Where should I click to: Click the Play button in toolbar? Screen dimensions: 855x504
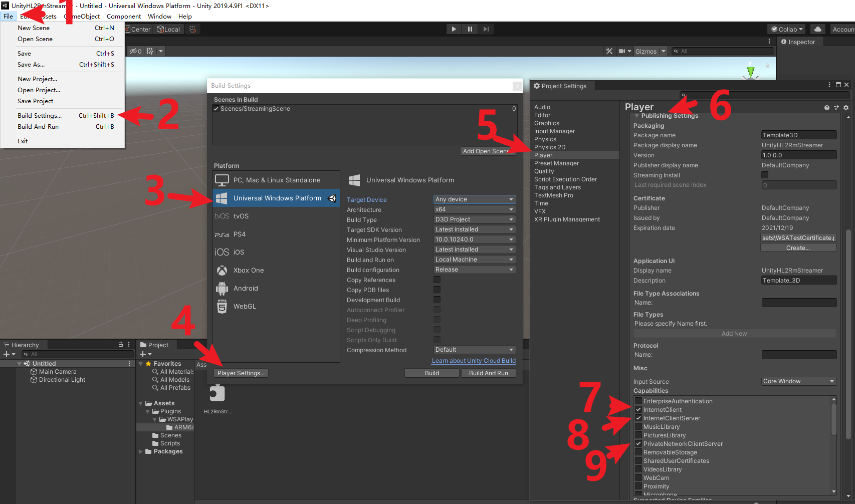454,29
